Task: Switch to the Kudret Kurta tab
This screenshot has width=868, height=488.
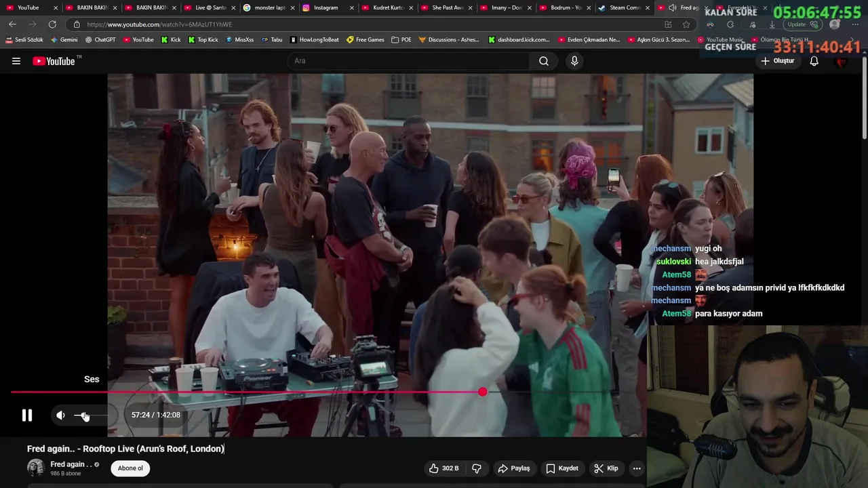Action: [x=388, y=7]
